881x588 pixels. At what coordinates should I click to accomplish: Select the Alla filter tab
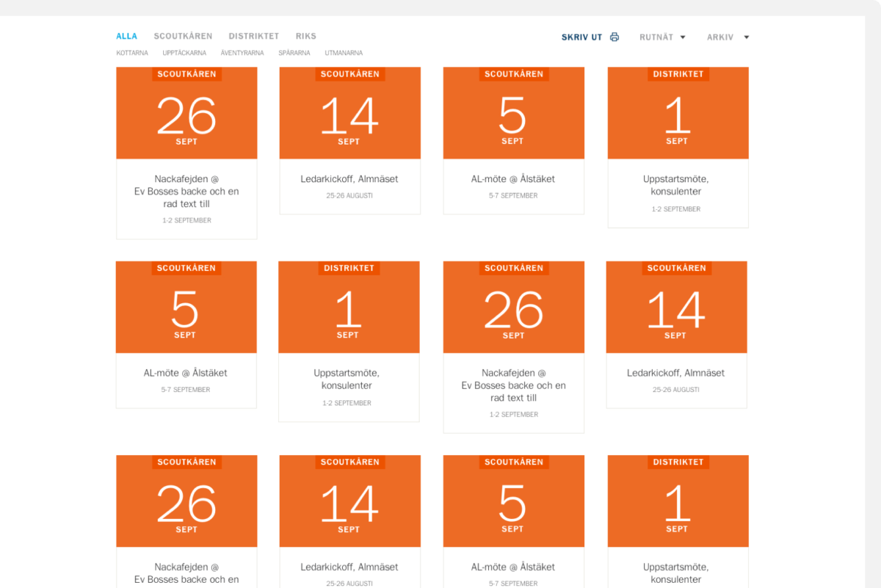[126, 36]
